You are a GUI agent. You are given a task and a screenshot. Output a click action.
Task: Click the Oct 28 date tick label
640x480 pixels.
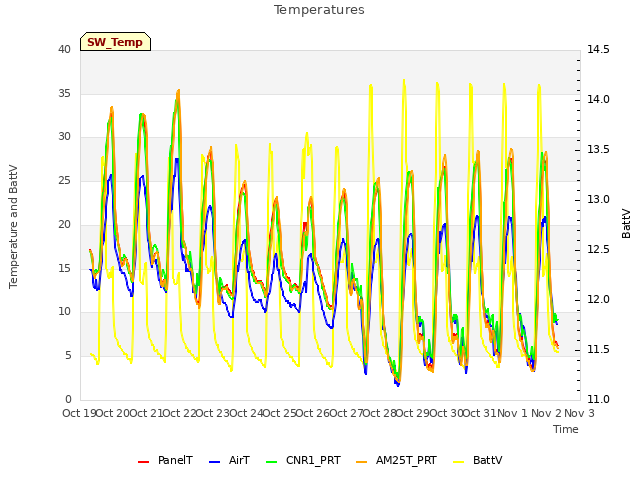pos(380,413)
